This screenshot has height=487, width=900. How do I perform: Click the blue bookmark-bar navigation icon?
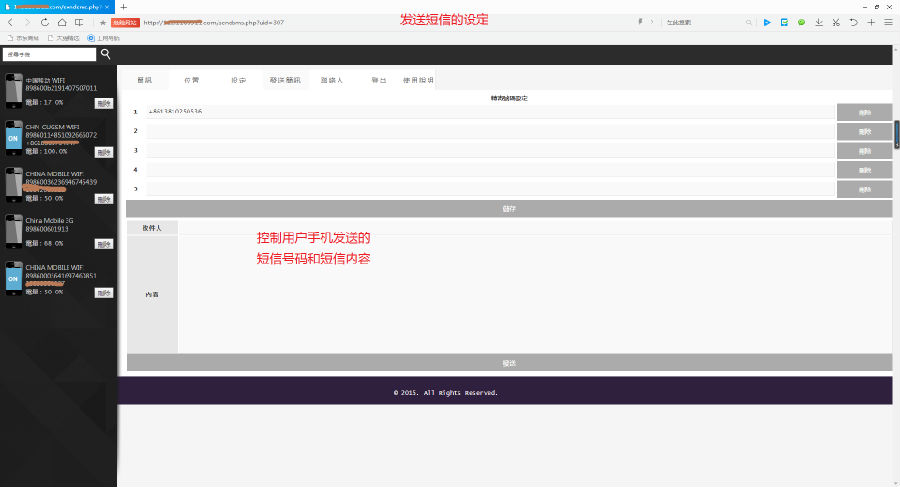pos(91,38)
